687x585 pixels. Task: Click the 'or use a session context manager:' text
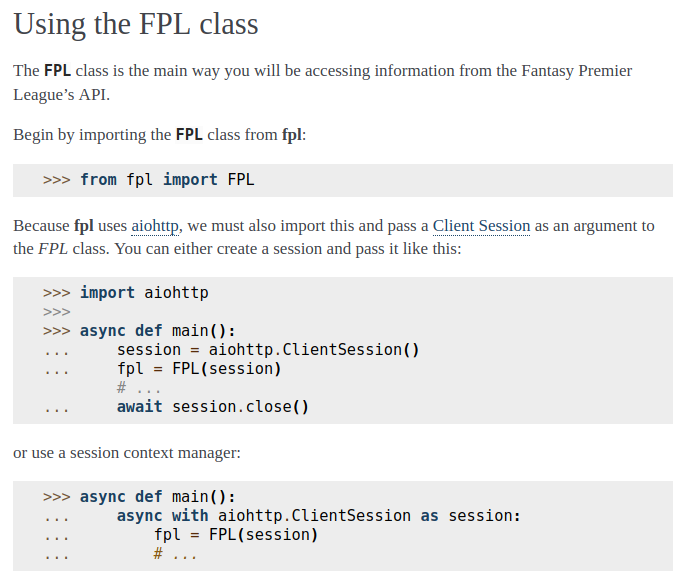127,453
